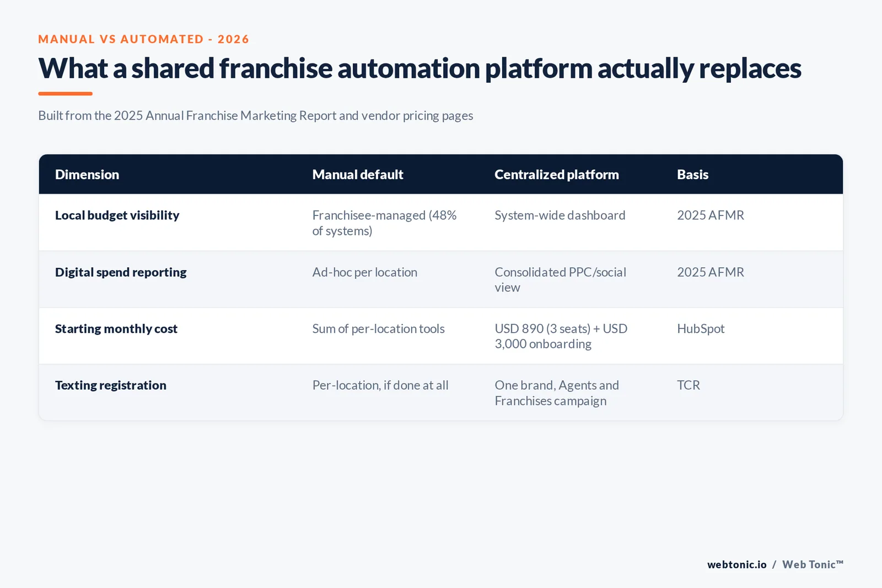Image resolution: width=882 pixels, height=588 pixels.
Task: Click the 'Franchisee-managed (48% of systems)' cell
Action: click(384, 223)
